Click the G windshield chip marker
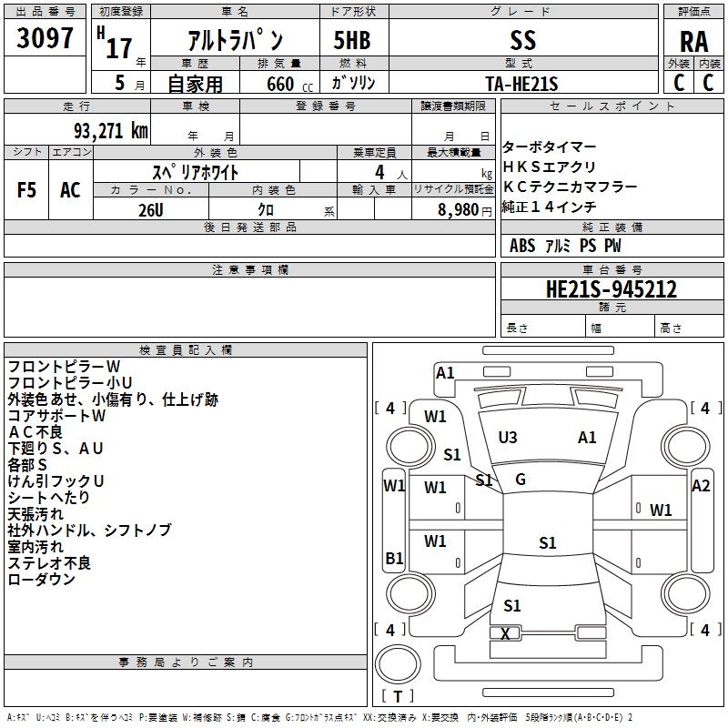728x728 pixels. pos(521,480)
